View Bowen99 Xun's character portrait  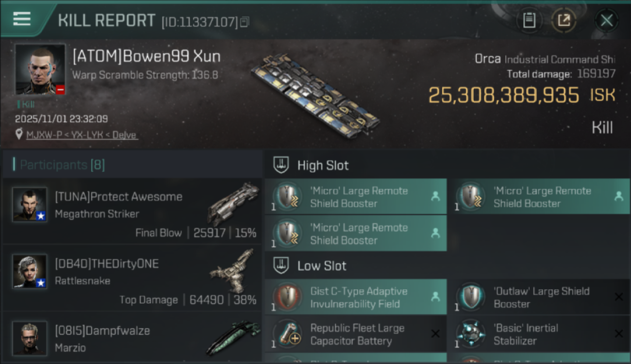pos(40,69)
